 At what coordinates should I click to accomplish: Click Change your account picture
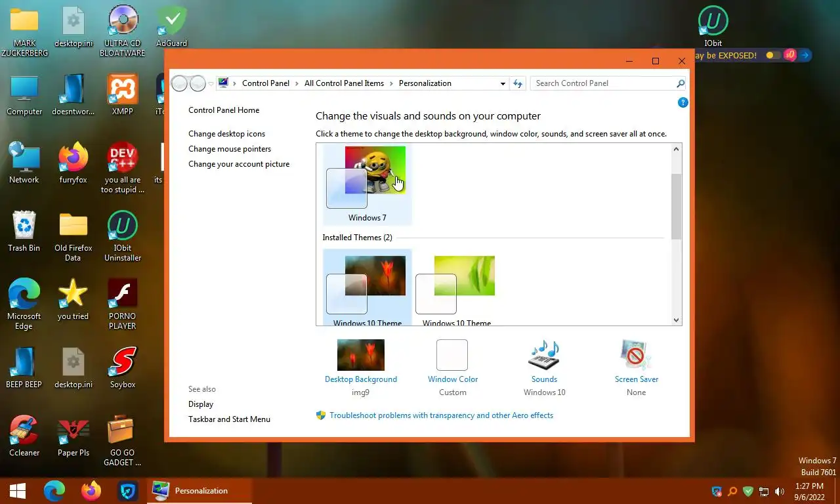(239, 164)
